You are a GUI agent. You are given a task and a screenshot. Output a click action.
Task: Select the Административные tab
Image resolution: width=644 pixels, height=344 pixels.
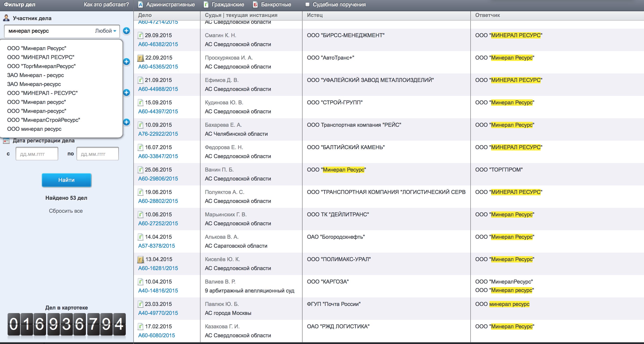(x=170, y=4)
